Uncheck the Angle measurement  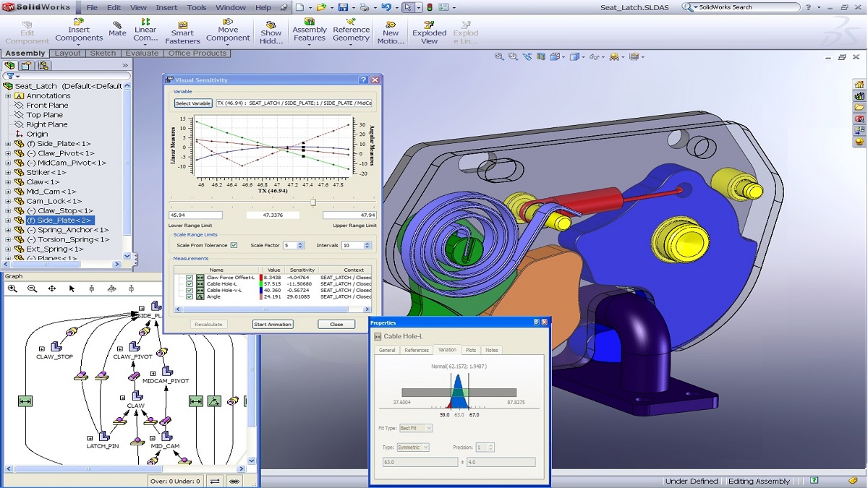[x=190, y=296]
